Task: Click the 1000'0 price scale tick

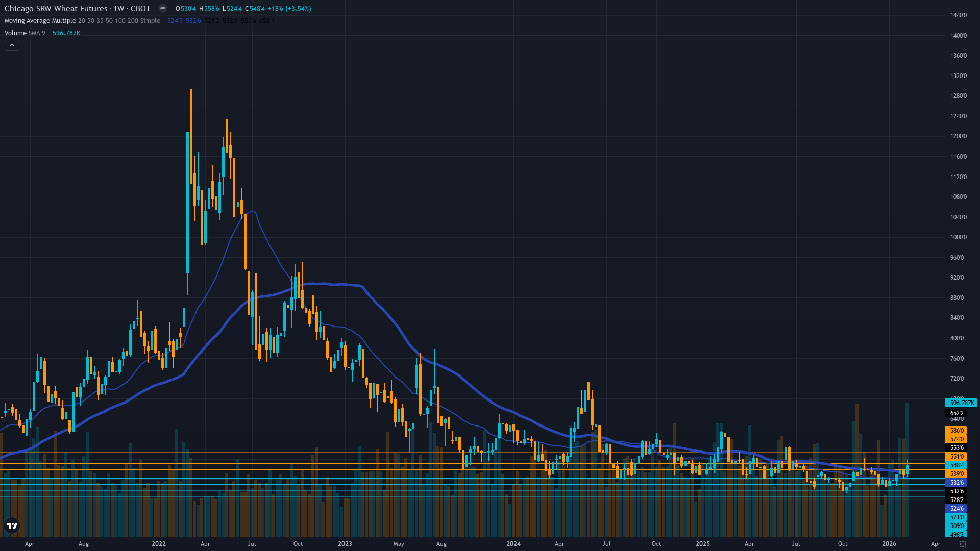Action: coord(958,237)
